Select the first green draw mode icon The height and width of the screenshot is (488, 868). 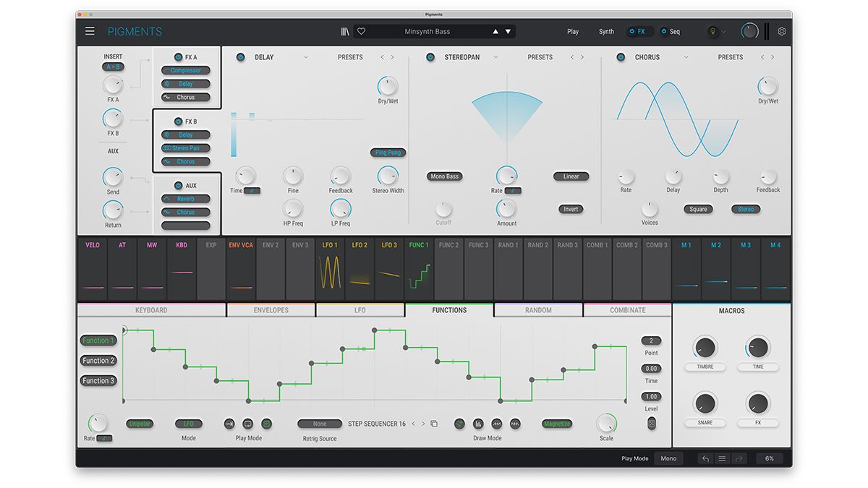point(459,424)
